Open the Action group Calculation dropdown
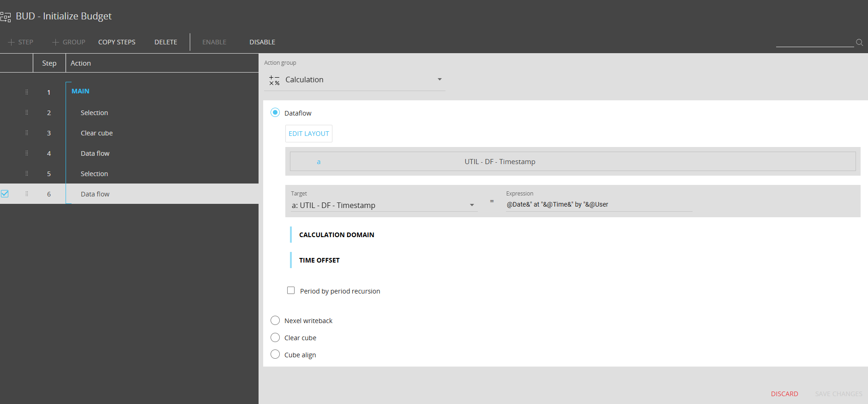 tap(440, 80)
